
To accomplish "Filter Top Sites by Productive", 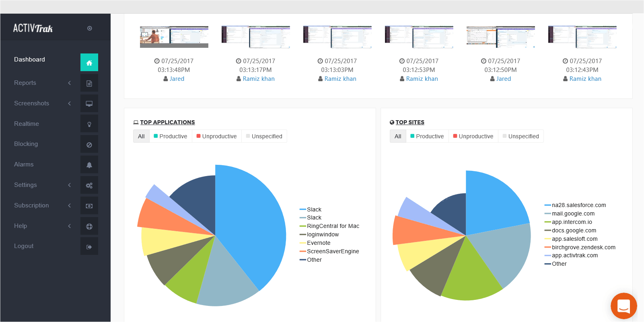I will click(x=427, y=136).
